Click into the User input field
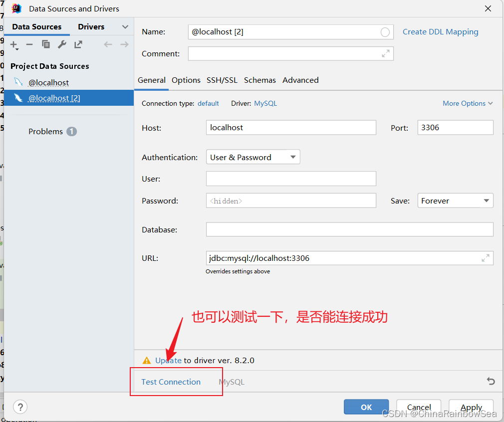Viewport: 504px width, 422px height. tap(291, 179)
